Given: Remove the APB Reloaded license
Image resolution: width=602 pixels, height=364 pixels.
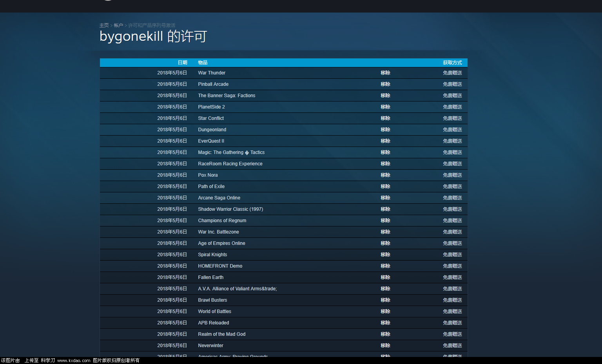Looking at the screenshot, I should point(385,323).
